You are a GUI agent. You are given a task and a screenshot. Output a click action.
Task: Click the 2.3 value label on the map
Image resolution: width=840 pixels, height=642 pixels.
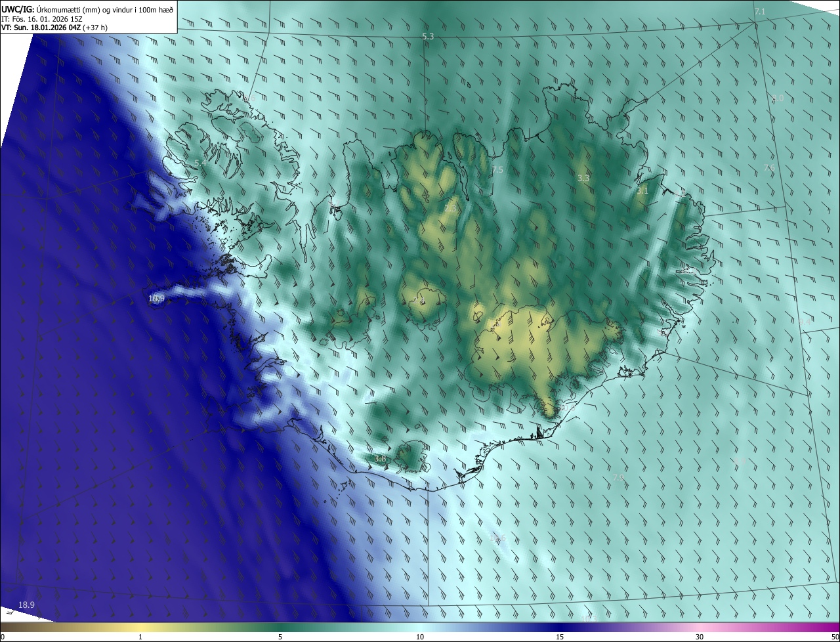coord(450,209)
